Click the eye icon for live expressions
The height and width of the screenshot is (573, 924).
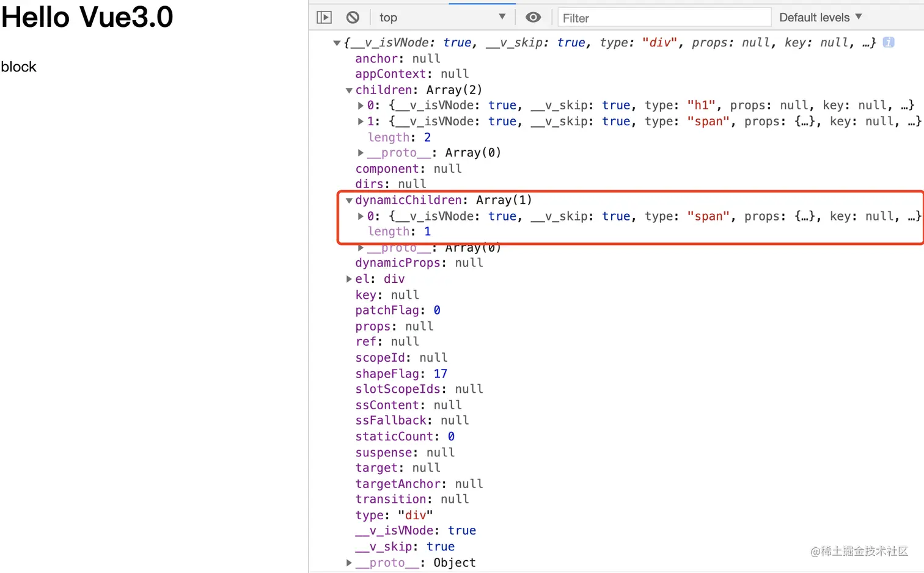click(533, 17)
